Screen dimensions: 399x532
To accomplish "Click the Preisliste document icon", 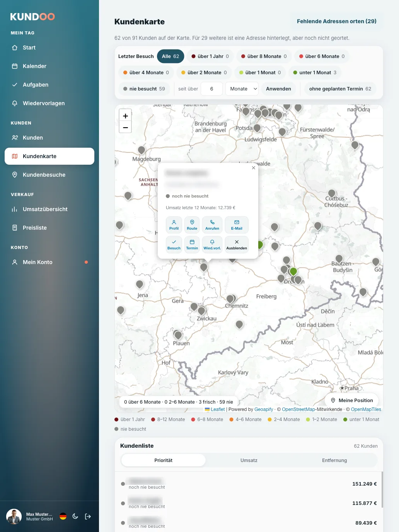I will (15, 228).
